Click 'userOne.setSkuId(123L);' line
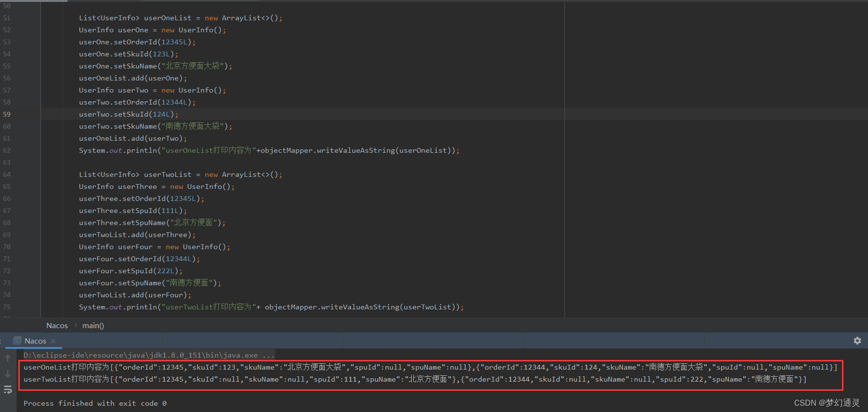The width and height of the screenshot is (868, 412). coord(129,54)
